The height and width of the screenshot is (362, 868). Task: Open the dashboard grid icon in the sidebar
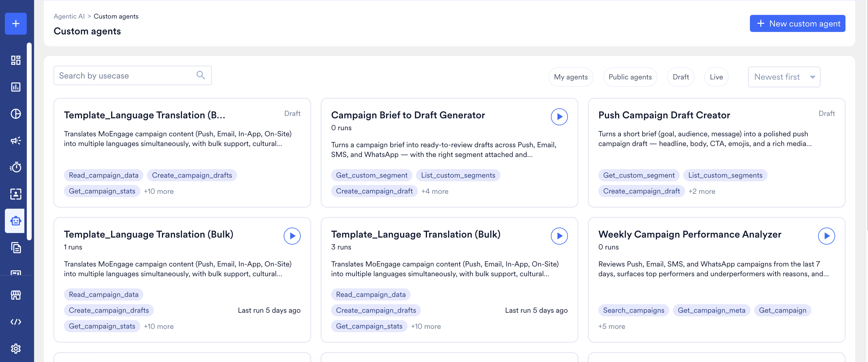click(16, 60)
